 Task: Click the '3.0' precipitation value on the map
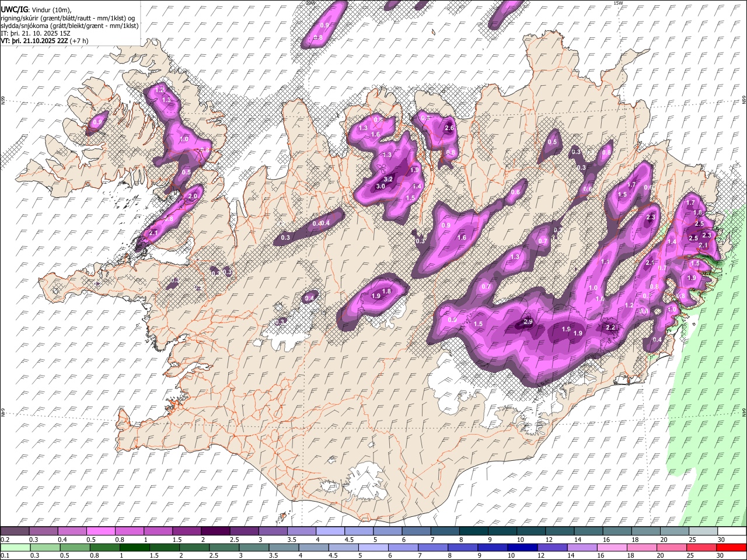(x=381, y=186)
